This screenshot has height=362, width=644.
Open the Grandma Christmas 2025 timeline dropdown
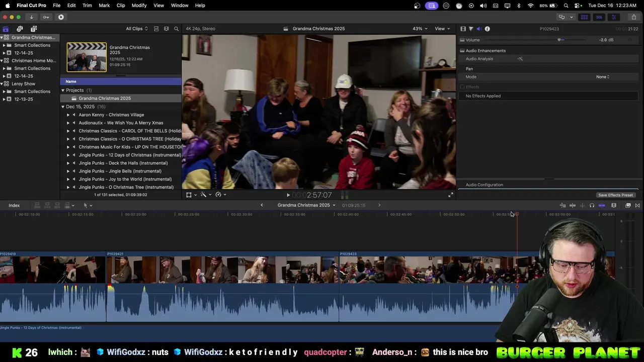point(306,205)
